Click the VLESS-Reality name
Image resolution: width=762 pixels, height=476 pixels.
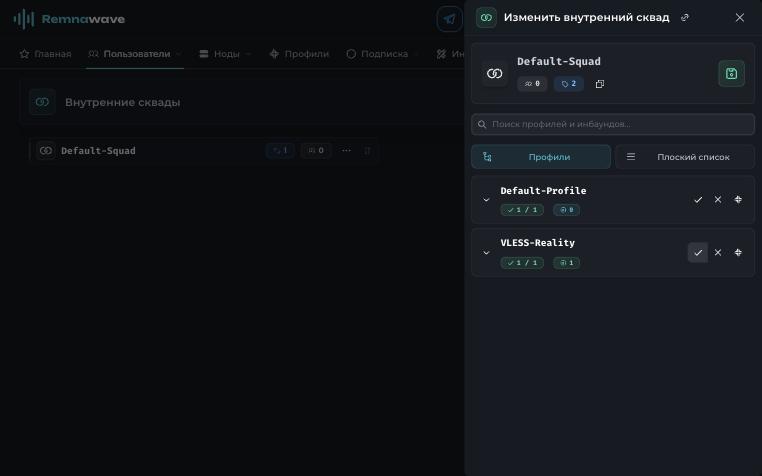tap(537, 243)
